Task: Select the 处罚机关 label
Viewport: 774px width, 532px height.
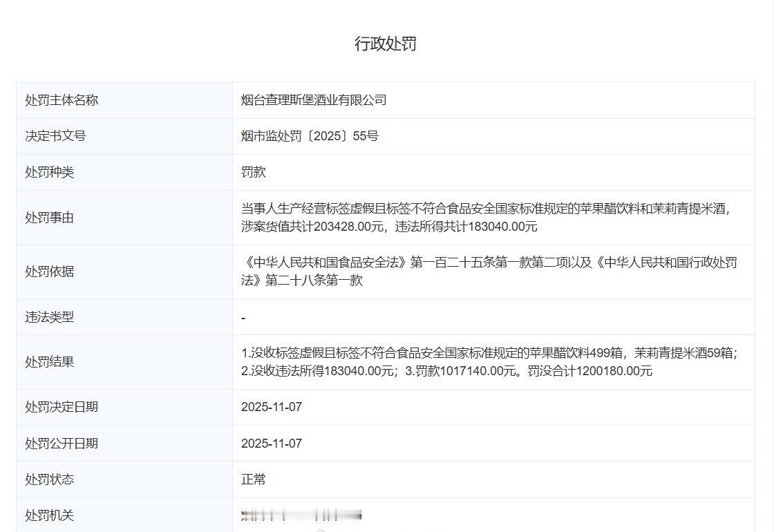Action: 49,515
